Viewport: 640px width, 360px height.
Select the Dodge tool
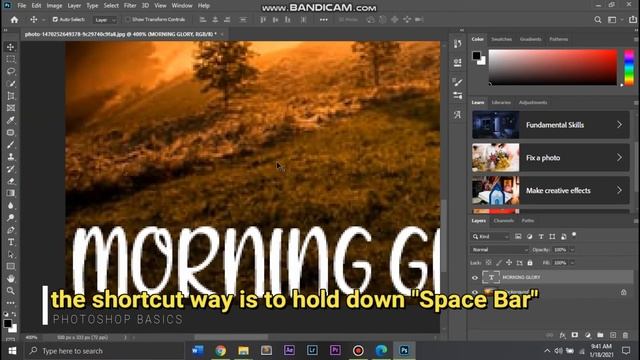tap(11, 218)
